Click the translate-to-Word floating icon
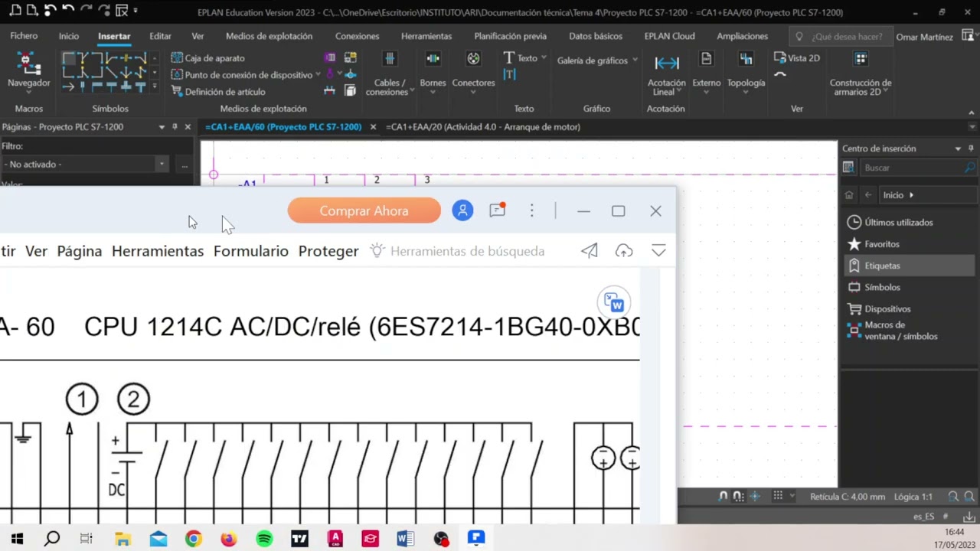 coord(614,303)
